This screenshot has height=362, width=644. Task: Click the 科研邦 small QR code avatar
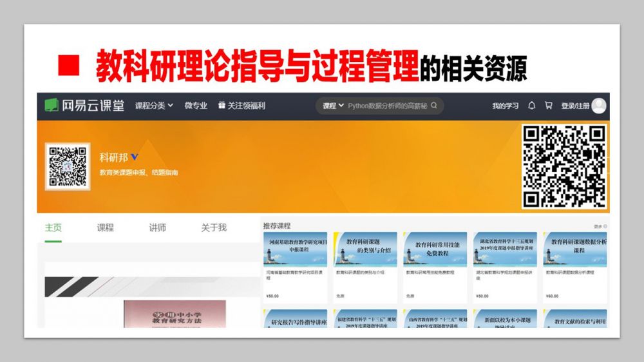68,166
